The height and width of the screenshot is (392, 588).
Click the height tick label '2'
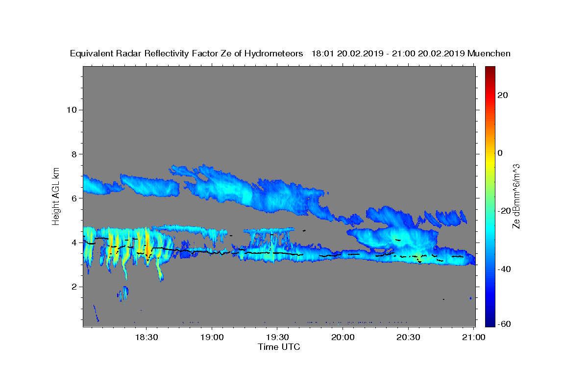coord(73,287)
